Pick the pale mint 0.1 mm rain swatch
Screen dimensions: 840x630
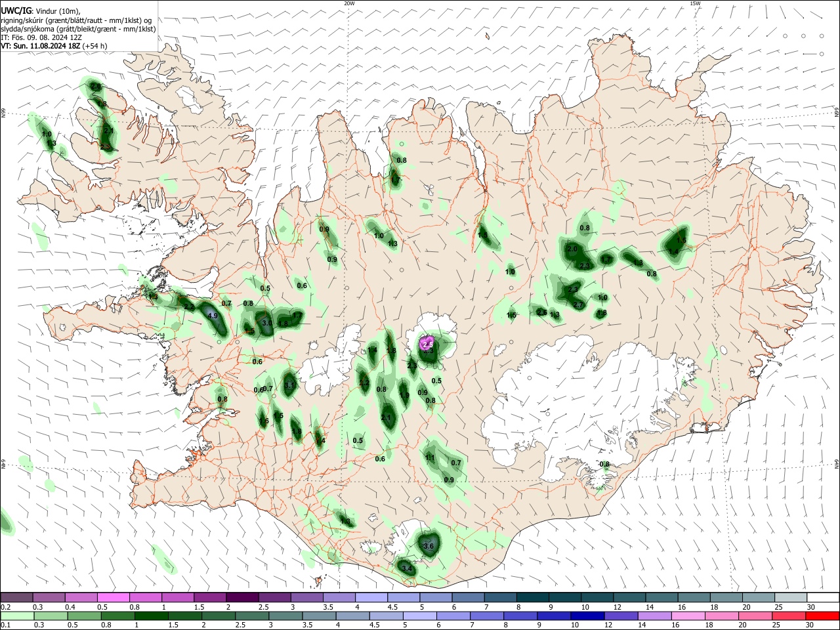pyautogui.click(x=18, y=616)
